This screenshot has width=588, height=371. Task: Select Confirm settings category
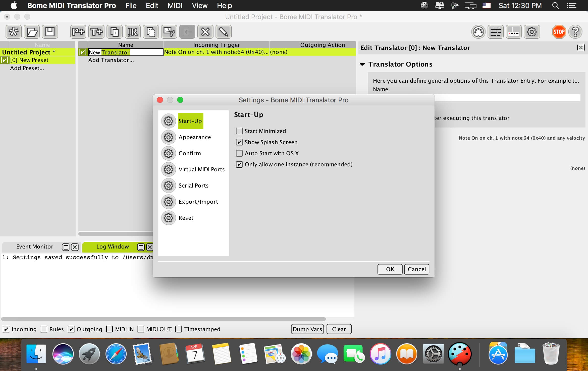pyautogui.click(x=190, y=153)
